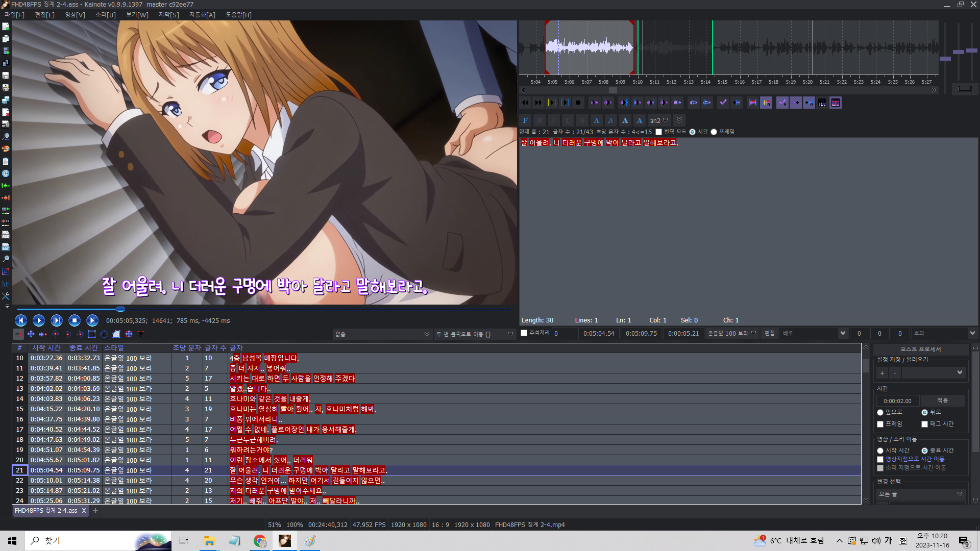The width and height of the screenshot is (980, 551).
Task: Click the spectrum display icon in the audio toolbar
Action: tap(822, 103)
